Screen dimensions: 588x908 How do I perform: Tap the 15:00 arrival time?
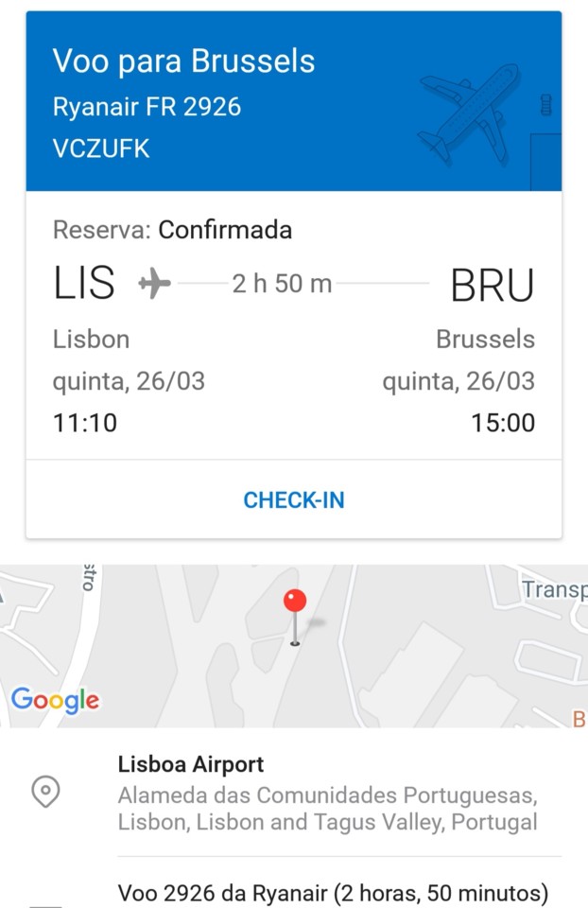coord(503,422)
